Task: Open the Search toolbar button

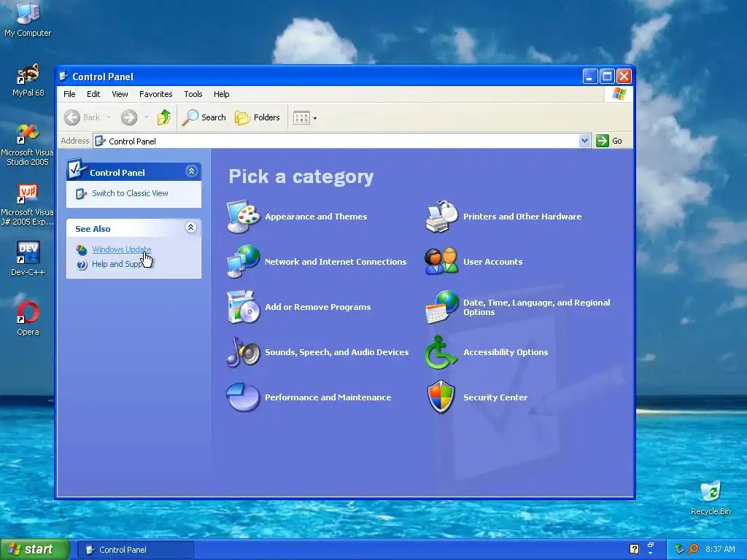Action: coord(204,117)
